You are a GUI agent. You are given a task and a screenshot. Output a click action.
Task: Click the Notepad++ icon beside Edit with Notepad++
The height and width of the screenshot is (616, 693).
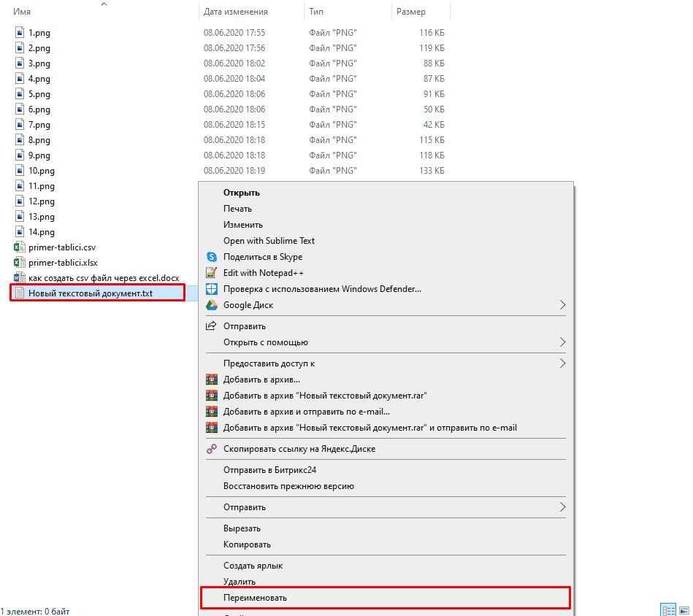click(x=212, y=272)
